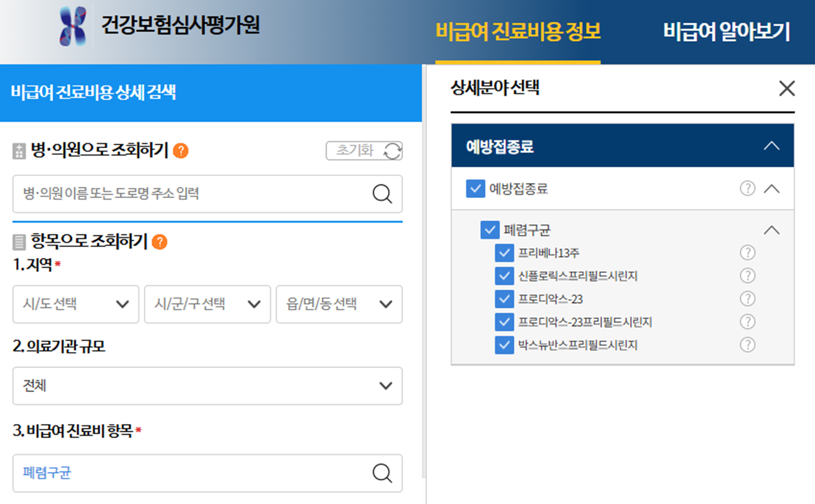Click the help icon in the 예방접종료 checkbox row
This screenshot has width=815, height=504.
coord(747,189)
